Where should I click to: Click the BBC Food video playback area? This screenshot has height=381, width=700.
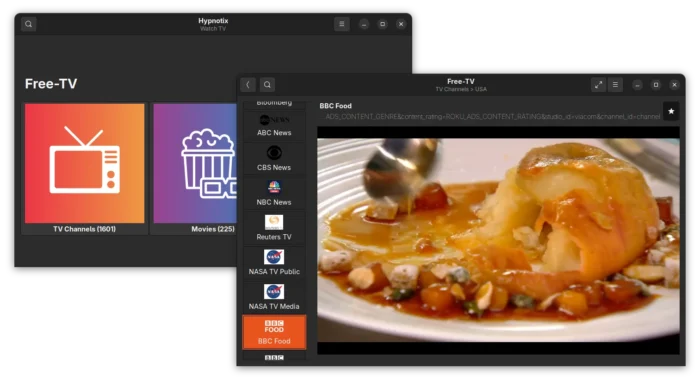[498, 240]
